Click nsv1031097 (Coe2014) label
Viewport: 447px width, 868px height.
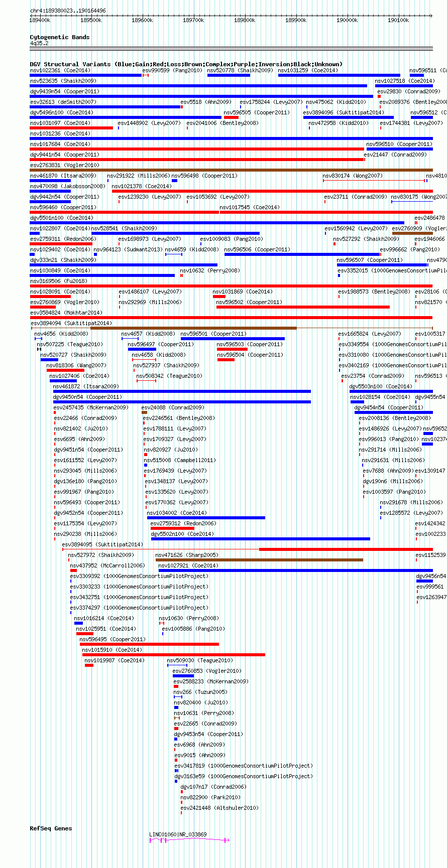click(60, 123)
